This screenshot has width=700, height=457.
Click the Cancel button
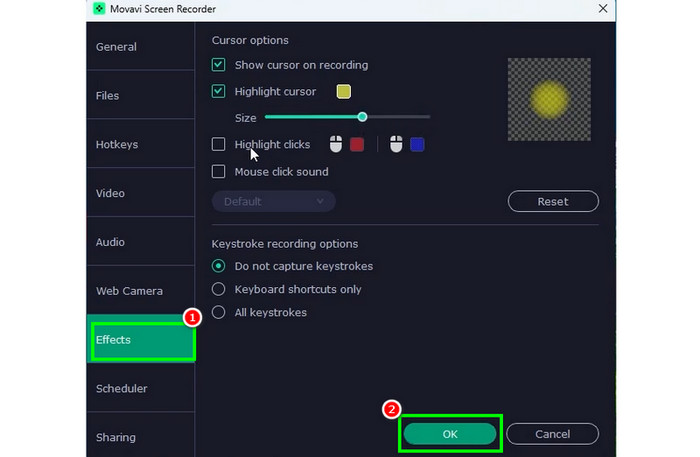coord(552,434)
